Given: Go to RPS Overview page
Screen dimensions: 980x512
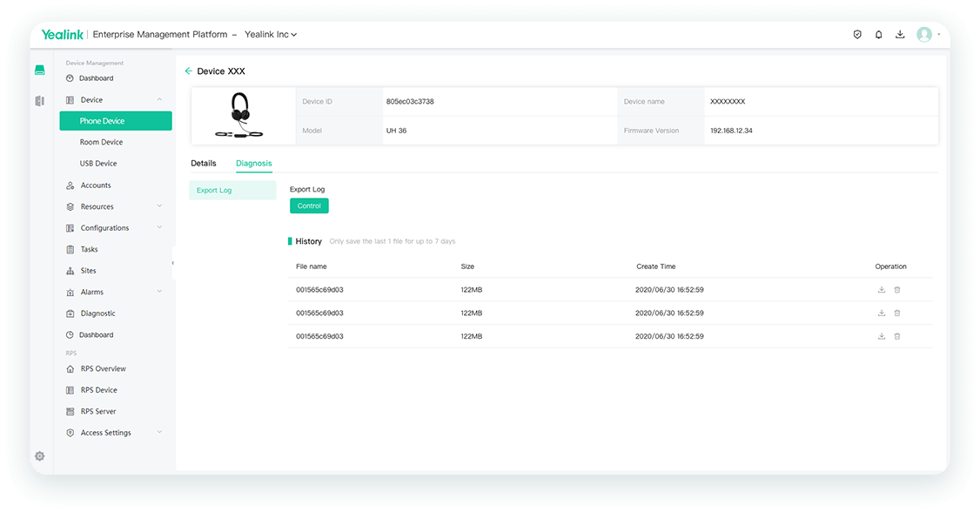Looking at the screenshot, I should pyautogui.click(x=103, y=369).
